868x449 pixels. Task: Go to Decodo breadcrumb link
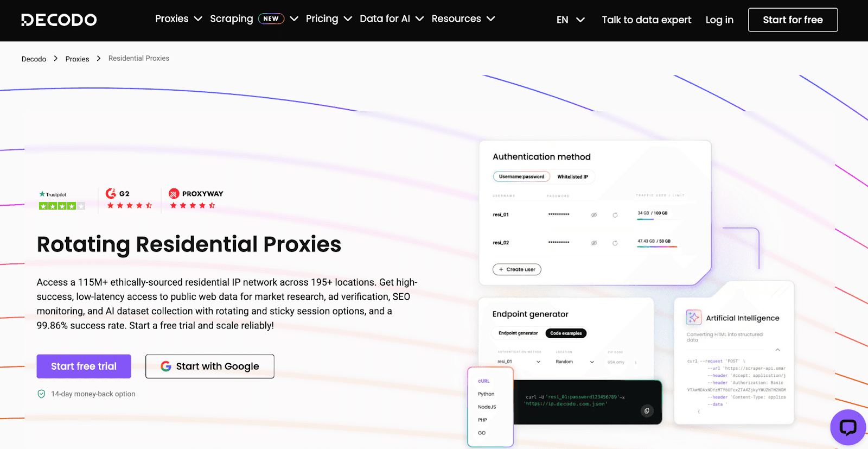click(x=34, y=59)
